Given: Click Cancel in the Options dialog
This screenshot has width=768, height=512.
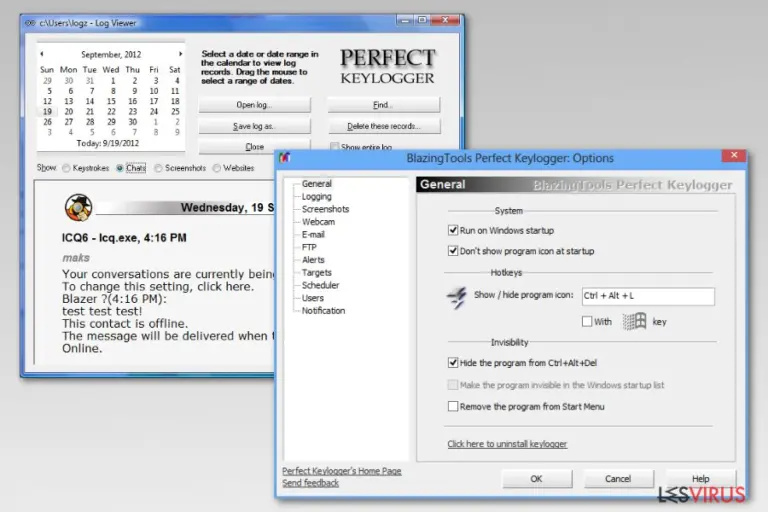Looking at the screenshot, I should [x=618, y=478].
